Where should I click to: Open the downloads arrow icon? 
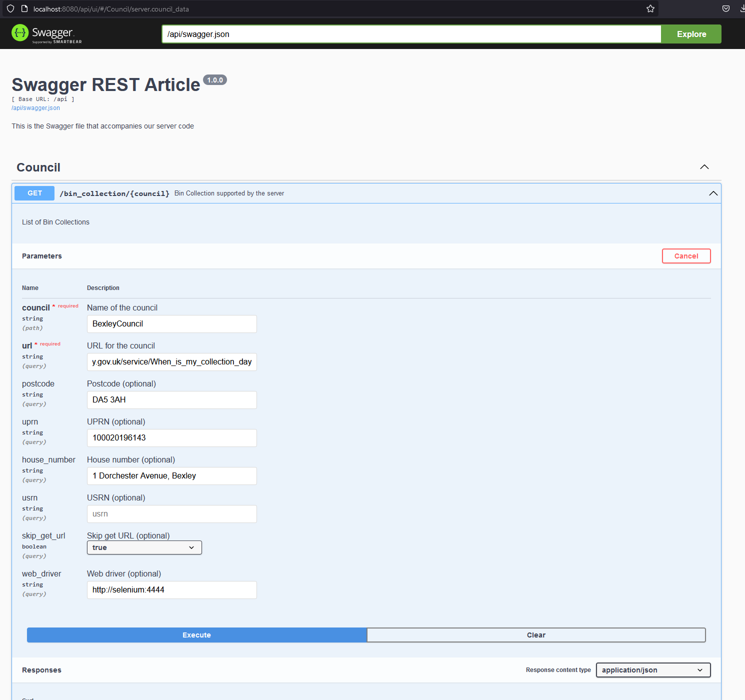tap(742, 8)
